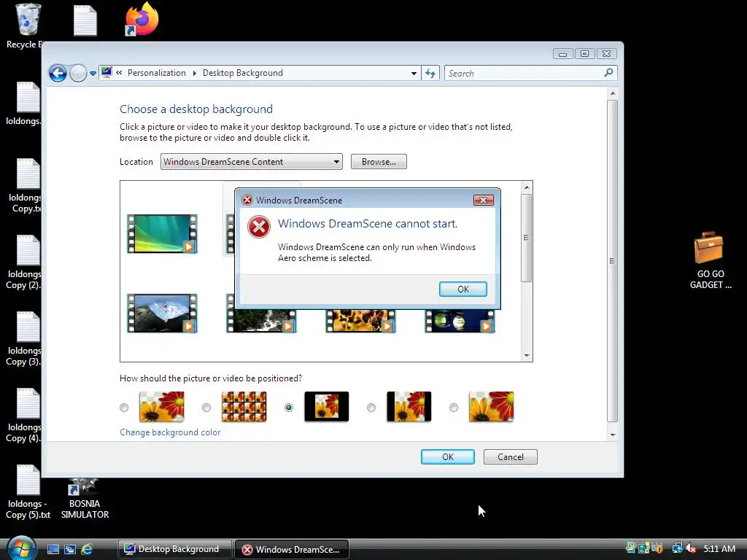747x560 pixels.
Task: Click the double chevron in the address breadcrumb
Action: 119,72
